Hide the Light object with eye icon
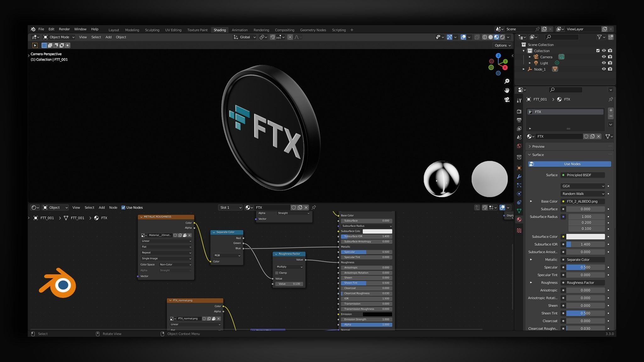The image size is (644, 362). coord(604,63)
